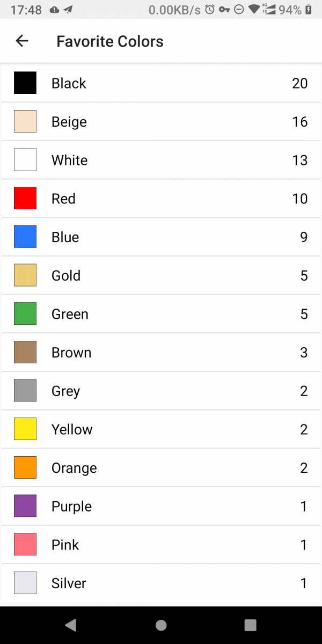The image size is (322, 644).
Task: Tap the Android back triangle button
Action: point(70,625)
